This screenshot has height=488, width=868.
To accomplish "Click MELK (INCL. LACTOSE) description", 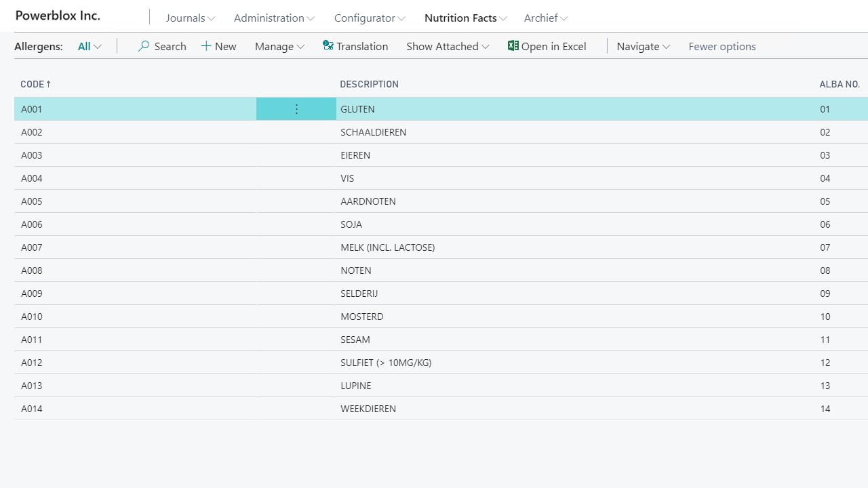I will 388,247.
